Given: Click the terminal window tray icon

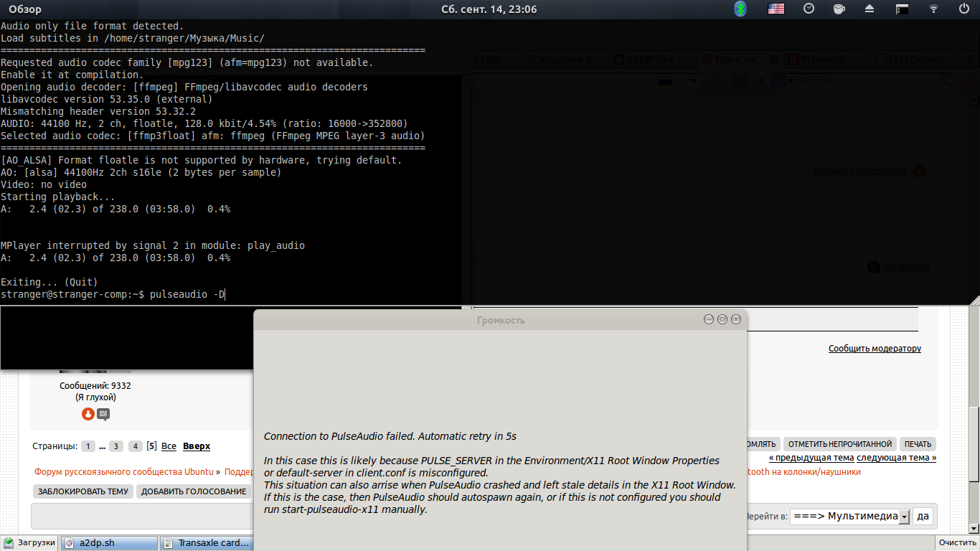Looking at the screenshot, I should click(x=903, y=9).
